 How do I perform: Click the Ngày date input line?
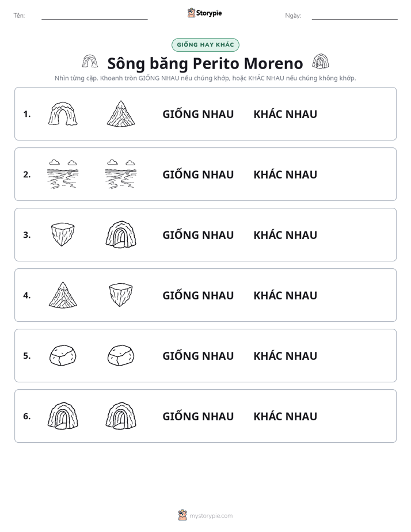(x=355, y=16)
